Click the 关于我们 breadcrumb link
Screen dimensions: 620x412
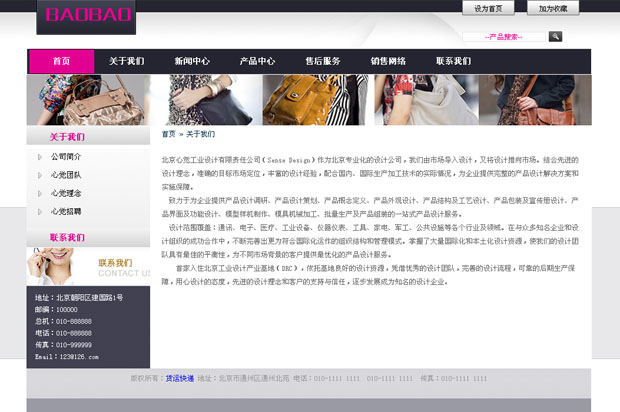(200, 134)
